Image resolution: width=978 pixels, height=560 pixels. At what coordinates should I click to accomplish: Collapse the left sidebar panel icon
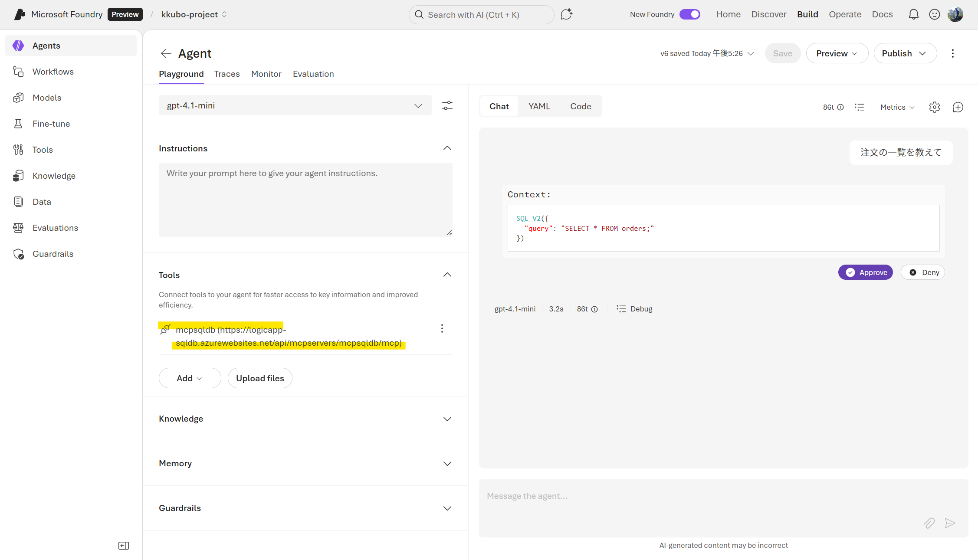(124, 546)
